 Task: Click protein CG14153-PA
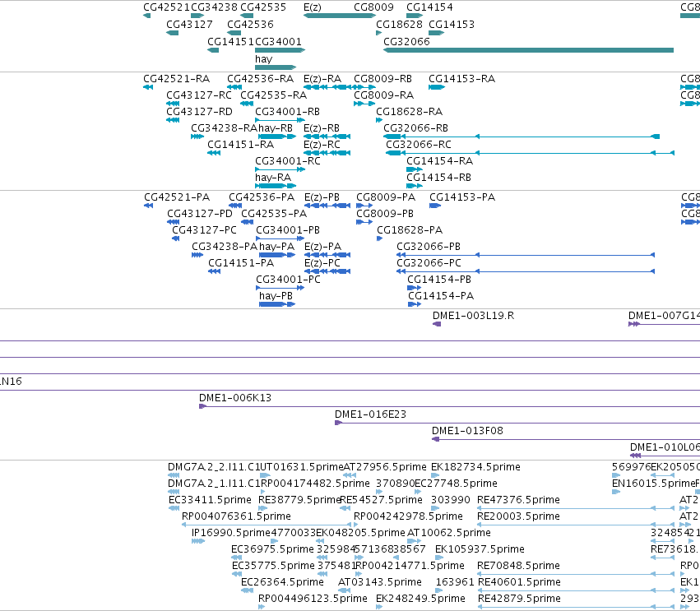point(462,197)
